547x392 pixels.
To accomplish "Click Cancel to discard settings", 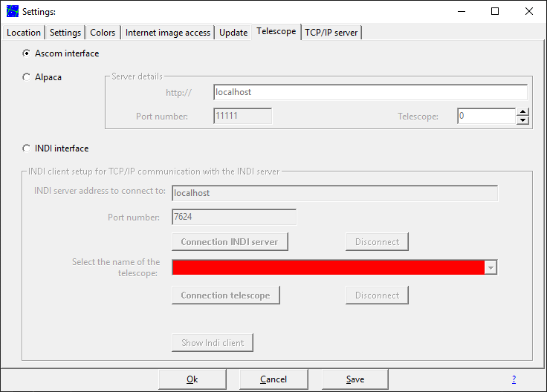I will point(273,379).
